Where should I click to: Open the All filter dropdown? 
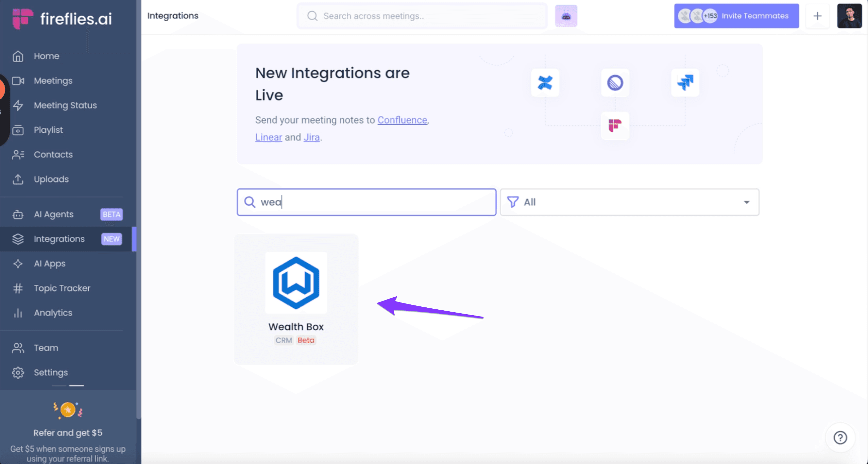pos(629,202)
